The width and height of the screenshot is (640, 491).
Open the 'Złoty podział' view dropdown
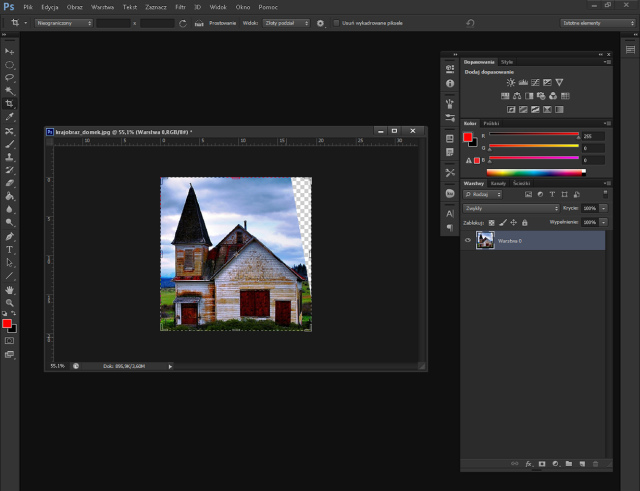coord(287,23)
